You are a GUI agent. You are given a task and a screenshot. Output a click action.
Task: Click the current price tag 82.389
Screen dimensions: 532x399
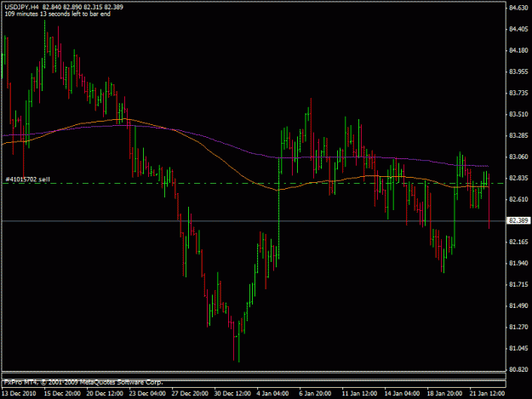coord(518,220)
